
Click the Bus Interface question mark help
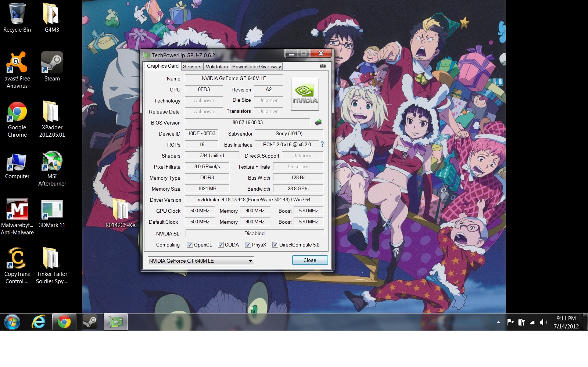[x=322, y=144]
